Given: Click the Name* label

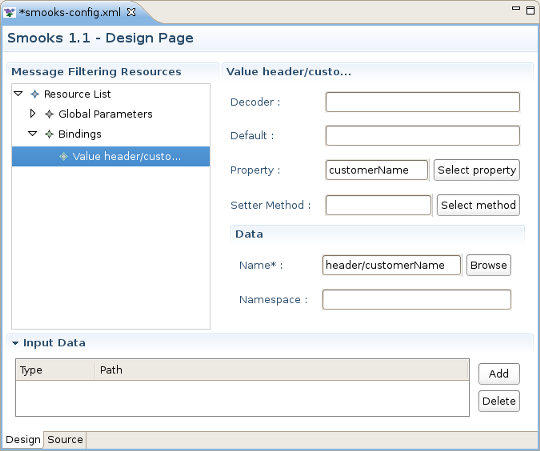Looking at the screenshot, I should coord(261,265).
